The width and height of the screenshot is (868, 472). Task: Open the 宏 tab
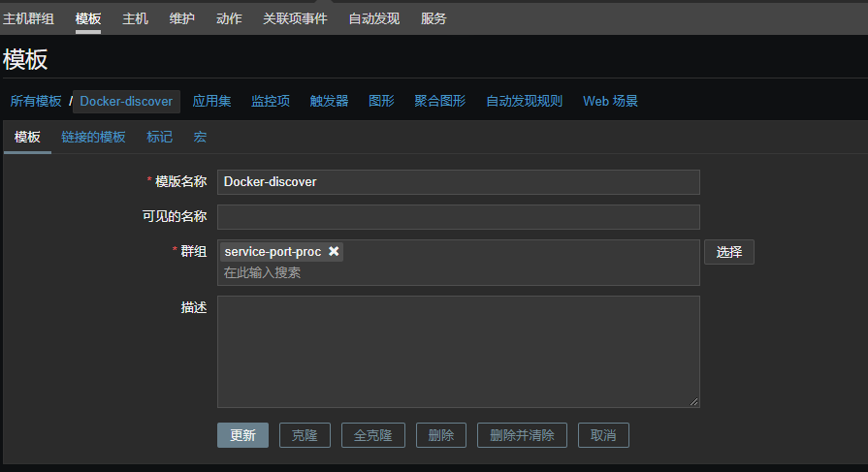200,137
